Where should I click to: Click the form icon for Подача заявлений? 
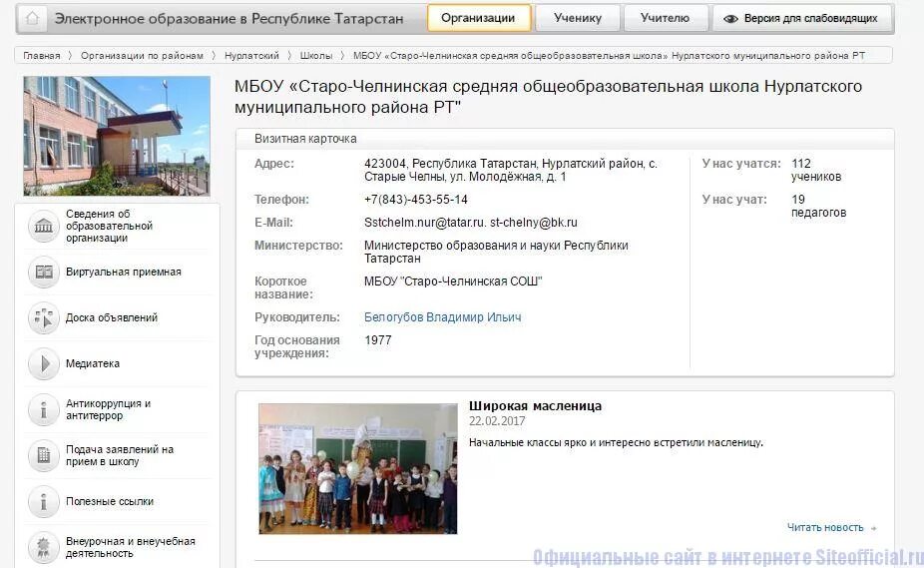coord(44,455)
